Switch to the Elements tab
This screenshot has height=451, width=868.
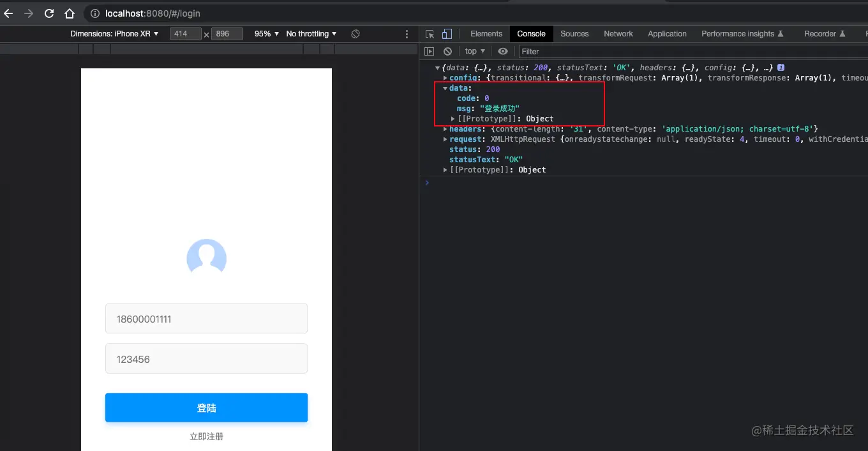click(486, 34)
